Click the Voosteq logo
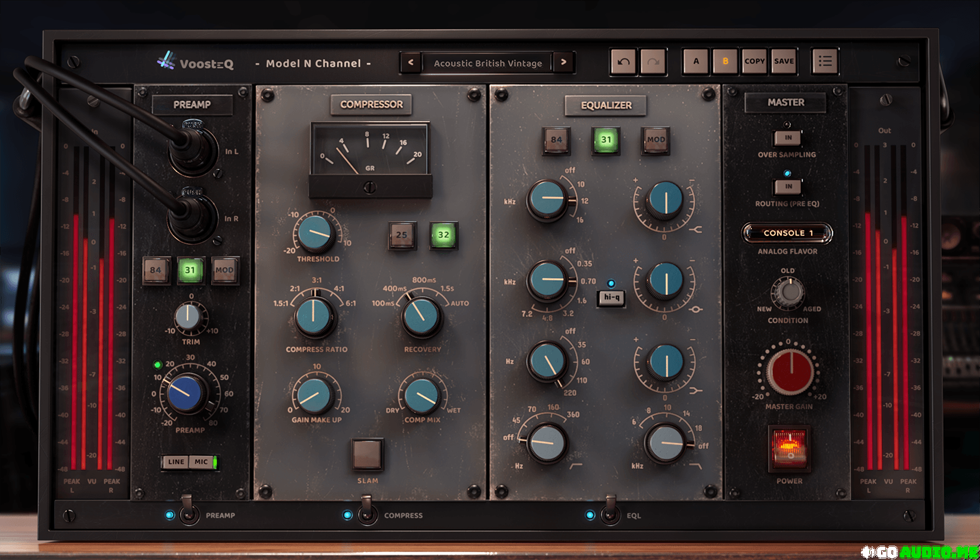The height and width of the screenshot is (560, 980). (195, 62)
